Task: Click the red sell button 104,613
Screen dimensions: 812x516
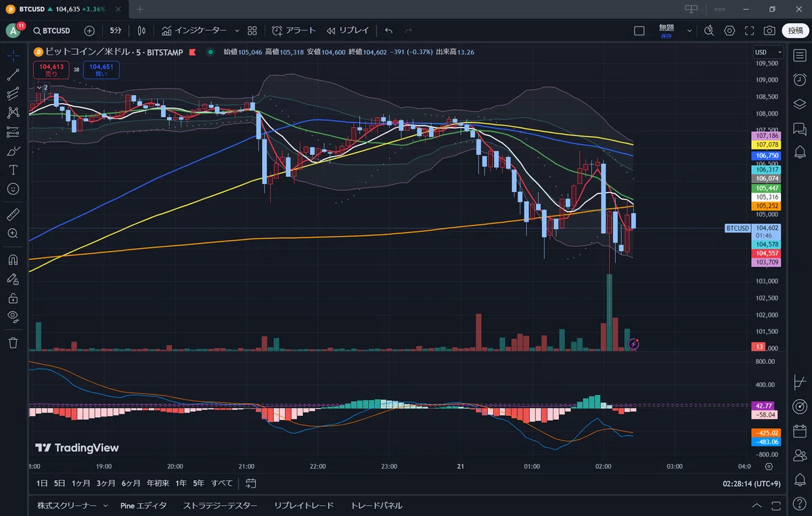Action: click(51, 70)
